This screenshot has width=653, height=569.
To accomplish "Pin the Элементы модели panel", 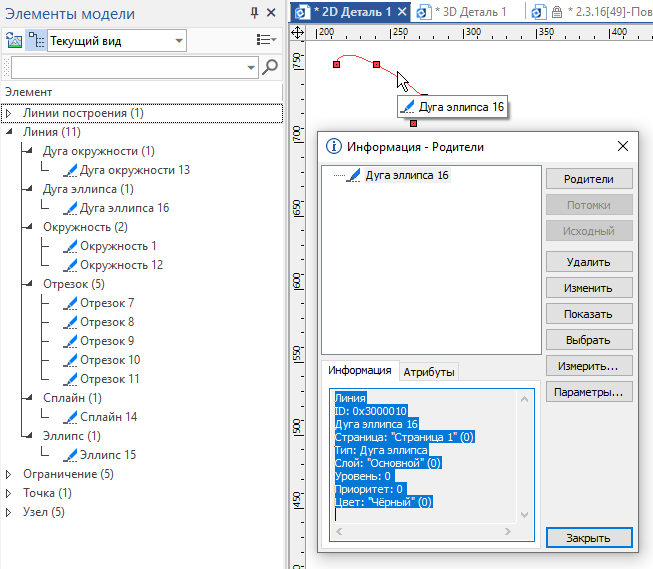I will click(255, 13).
